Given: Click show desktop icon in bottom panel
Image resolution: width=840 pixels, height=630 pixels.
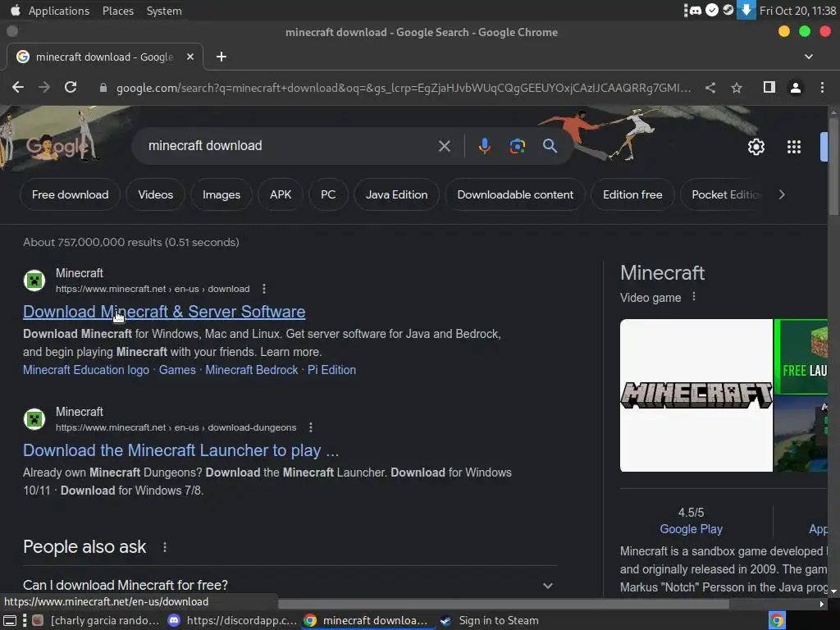Looking at the screenshot, I should click(x=10, y=620).
